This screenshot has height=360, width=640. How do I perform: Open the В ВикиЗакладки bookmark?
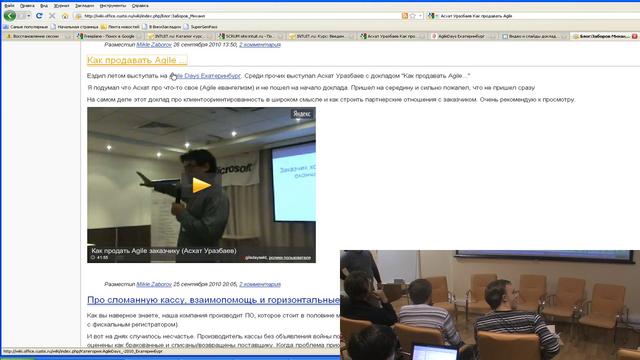[161, 27]
